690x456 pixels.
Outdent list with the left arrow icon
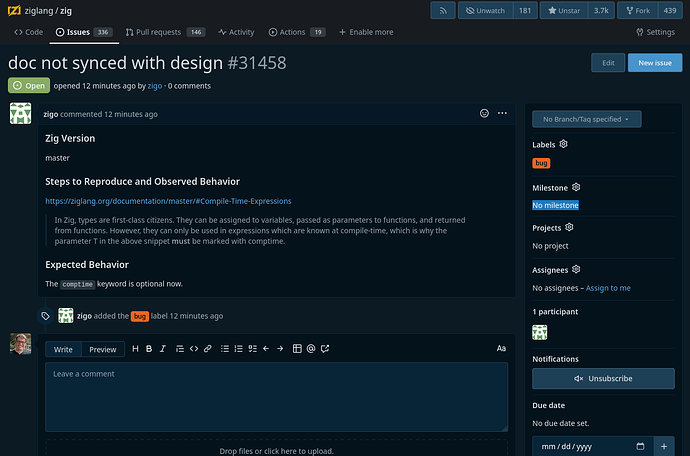pos(266,349)
